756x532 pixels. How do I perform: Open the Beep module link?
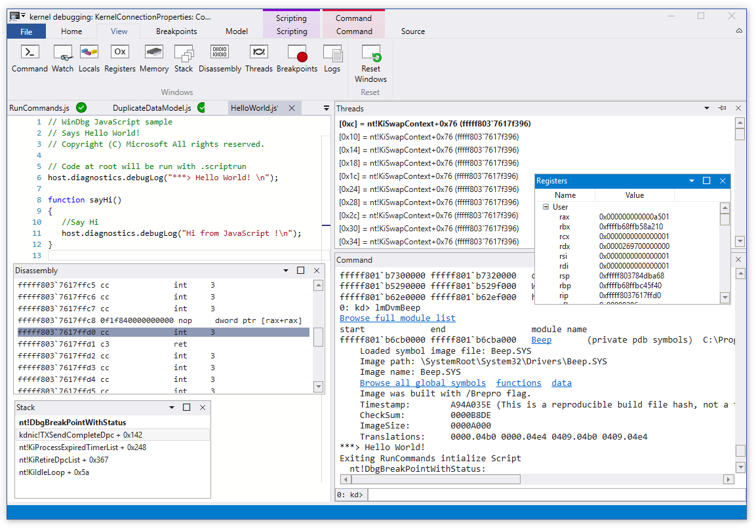tap(541, 340)
